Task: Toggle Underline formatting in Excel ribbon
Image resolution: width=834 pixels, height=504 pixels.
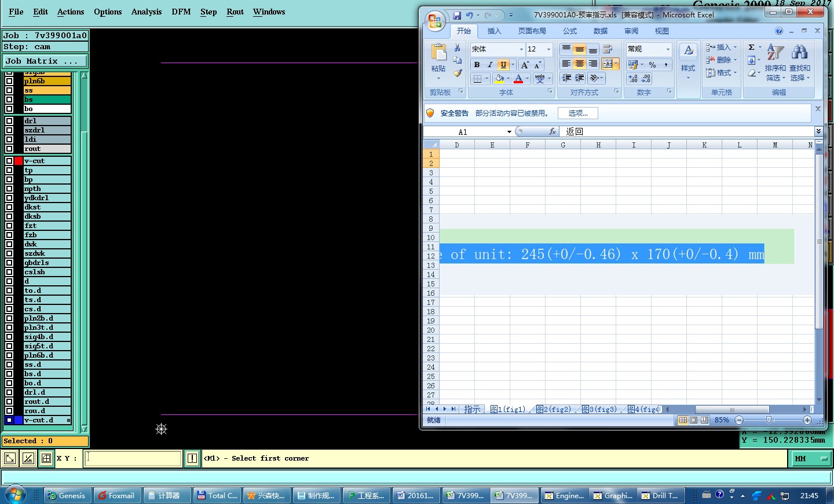Action: coord(503,65)
